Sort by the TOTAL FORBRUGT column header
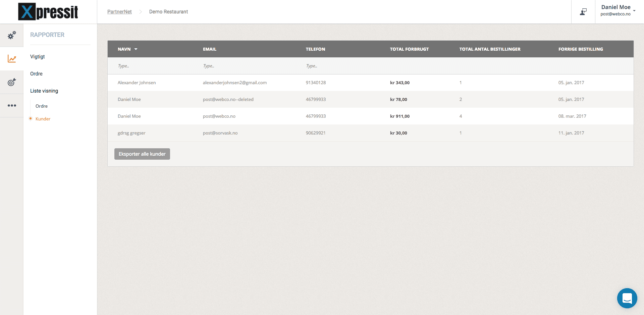 409,49
